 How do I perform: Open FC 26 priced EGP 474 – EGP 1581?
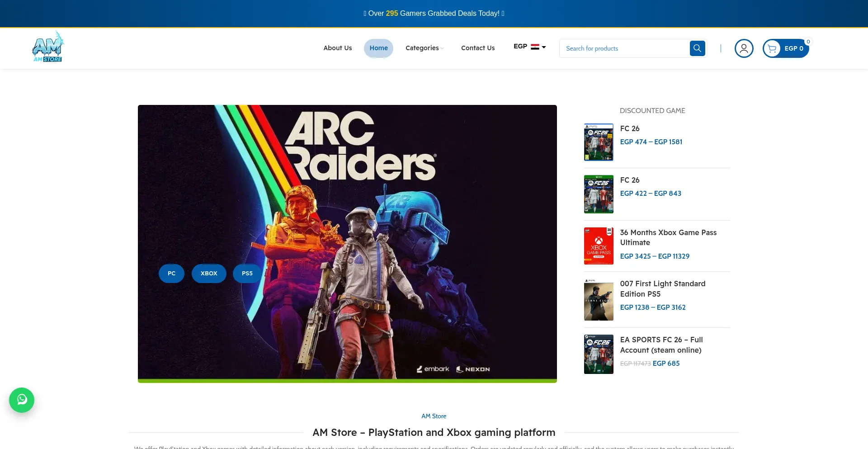point(630,129)
